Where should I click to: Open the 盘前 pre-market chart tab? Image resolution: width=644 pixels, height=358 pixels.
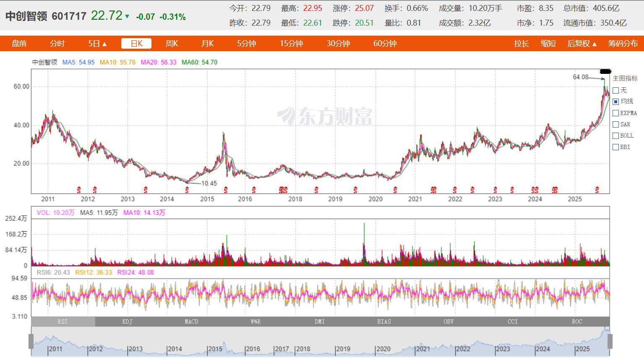pos(19,44)
